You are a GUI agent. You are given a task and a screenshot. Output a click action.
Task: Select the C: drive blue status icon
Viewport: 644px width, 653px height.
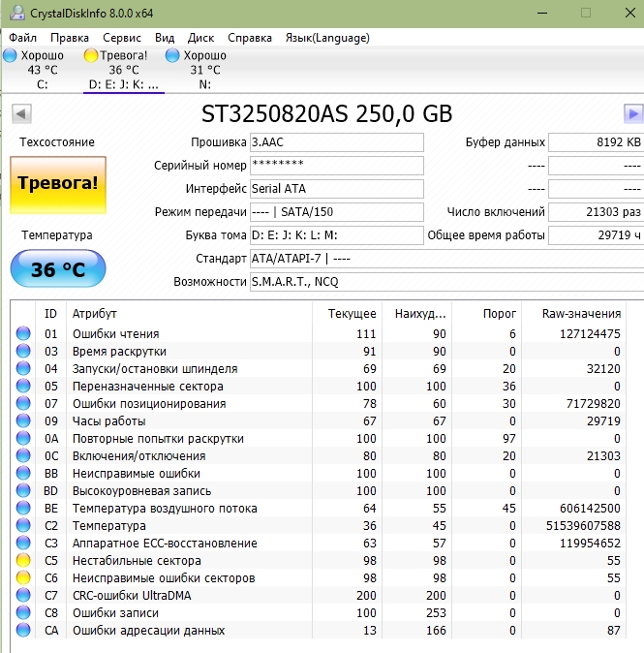click(11, 55)
